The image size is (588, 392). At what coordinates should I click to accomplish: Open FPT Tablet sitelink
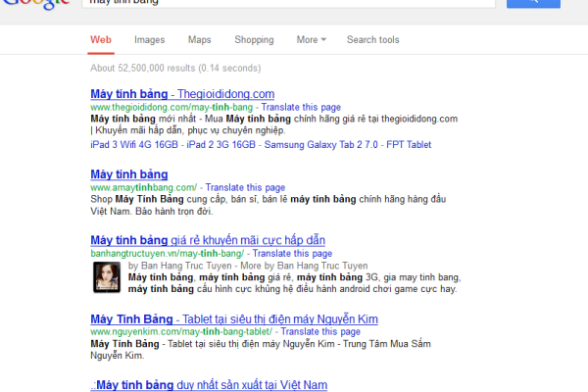point(409,144)
